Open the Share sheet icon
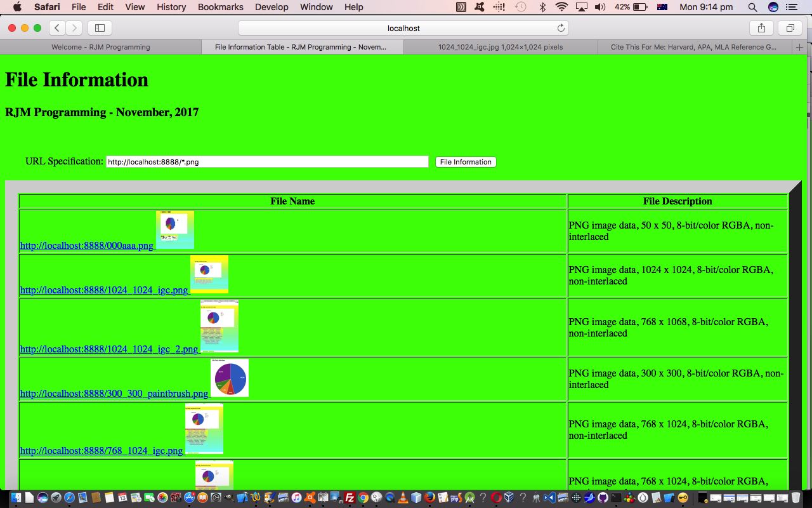The width and height of the screenshot is (812, 508). 761,28
